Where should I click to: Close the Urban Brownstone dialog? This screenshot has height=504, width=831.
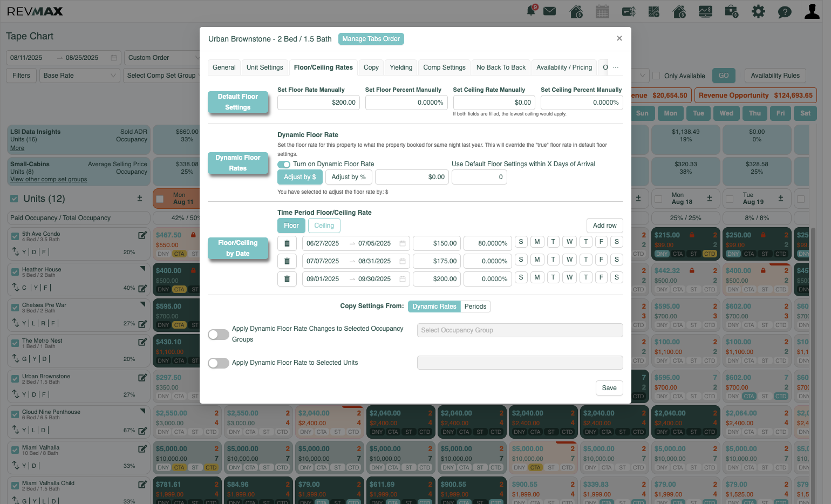coord(619,38)
